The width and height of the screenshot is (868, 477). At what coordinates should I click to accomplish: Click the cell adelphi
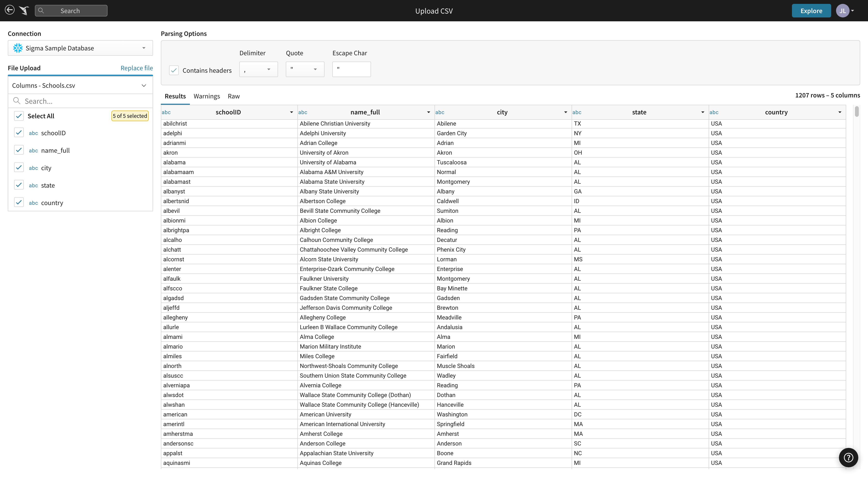coord(229,133)
